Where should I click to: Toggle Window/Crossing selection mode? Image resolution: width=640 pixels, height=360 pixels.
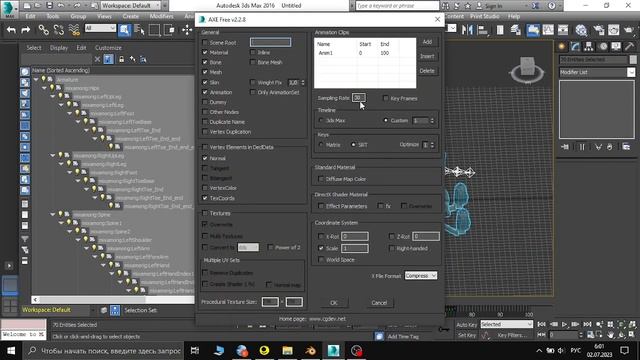pos(169,30)
